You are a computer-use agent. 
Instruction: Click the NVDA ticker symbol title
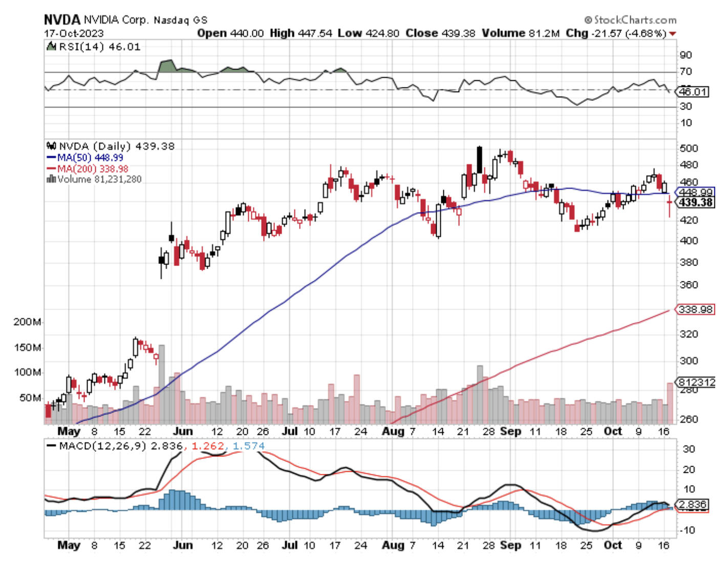point(62,20)
